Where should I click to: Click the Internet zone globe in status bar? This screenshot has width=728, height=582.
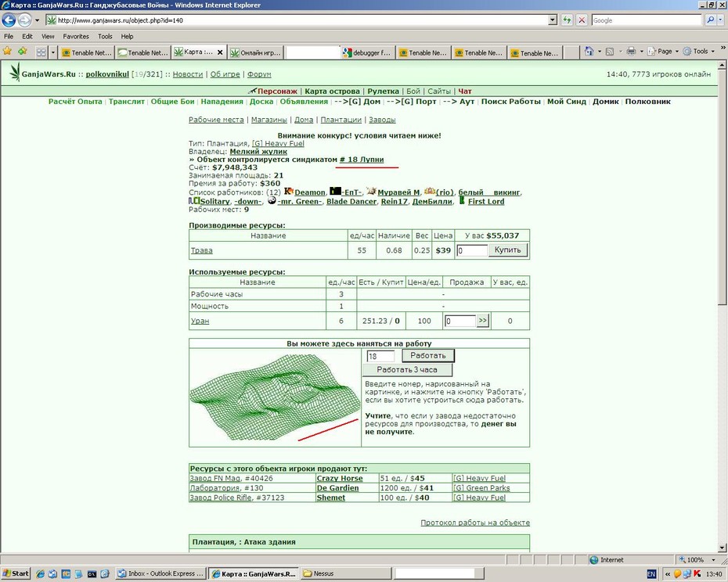[593, 560]
